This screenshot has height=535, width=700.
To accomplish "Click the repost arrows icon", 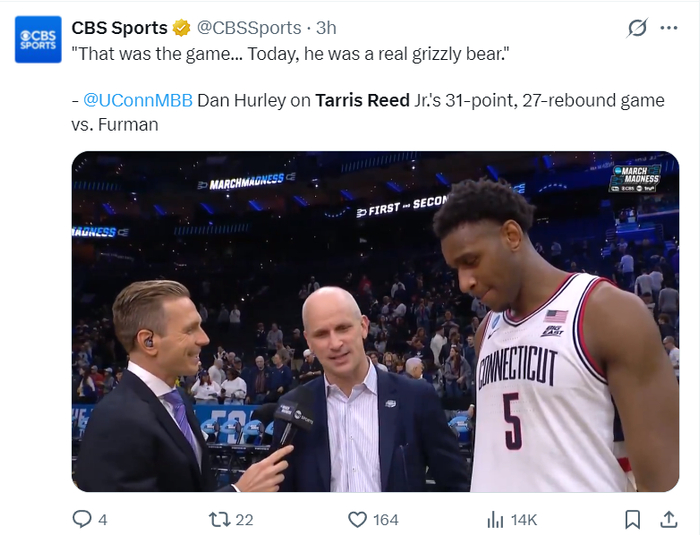I will pyautogui.click(x=219, y=519).
